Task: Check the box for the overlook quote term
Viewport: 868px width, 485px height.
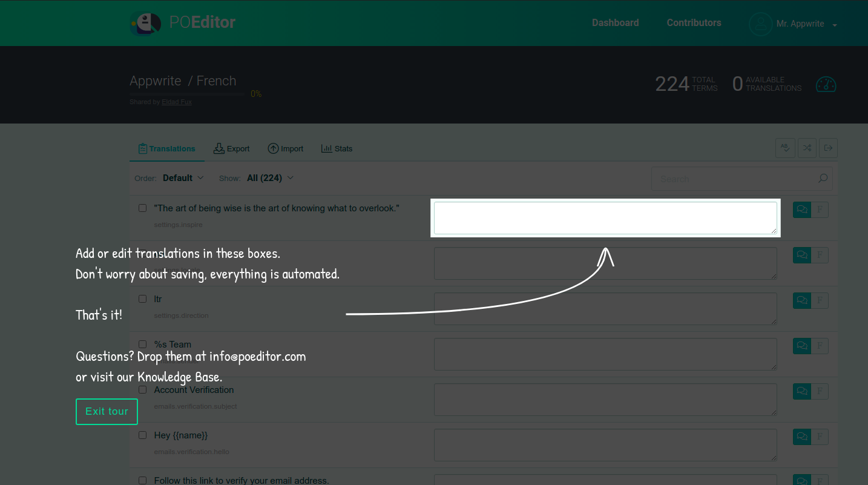Action: click(x=143, y=208)
